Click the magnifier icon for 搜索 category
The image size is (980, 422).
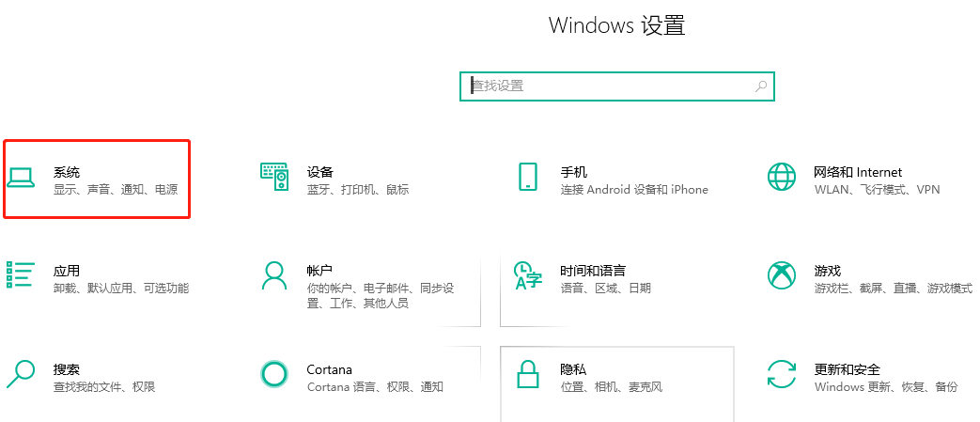21,374
